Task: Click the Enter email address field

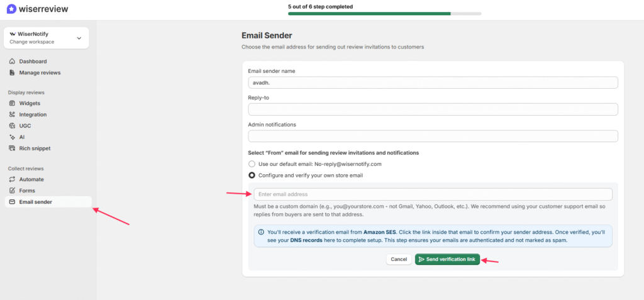Action: coord(433,194)
